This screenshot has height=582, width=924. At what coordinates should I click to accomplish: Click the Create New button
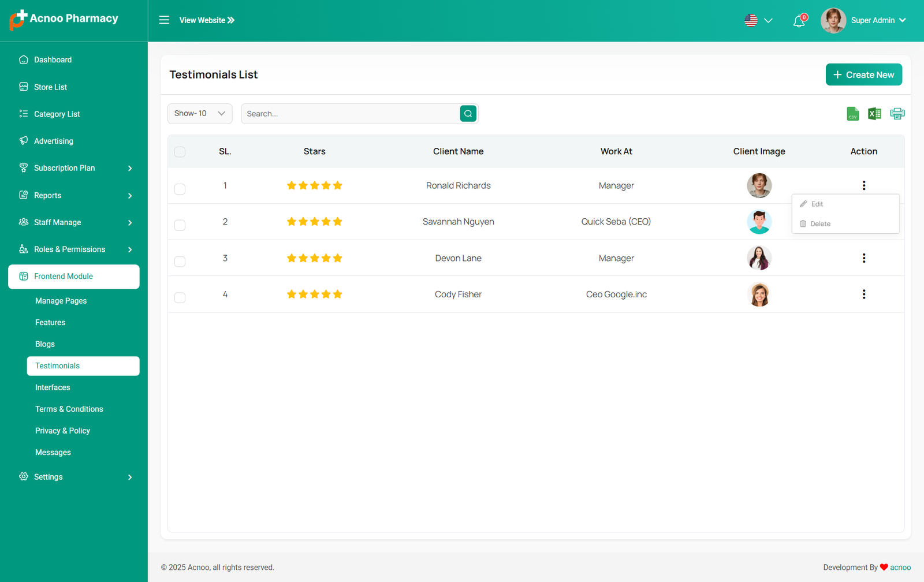pyautogui.click(x=863, y=74)
